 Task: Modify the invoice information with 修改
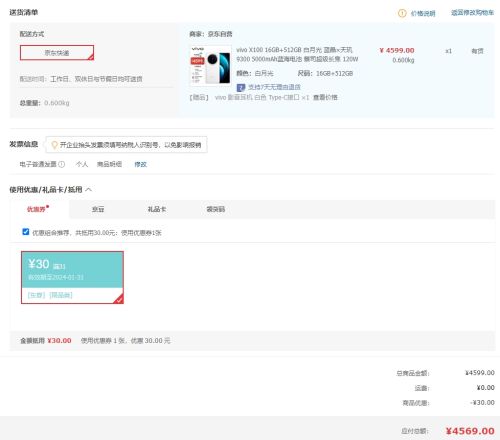coord(140,164)
